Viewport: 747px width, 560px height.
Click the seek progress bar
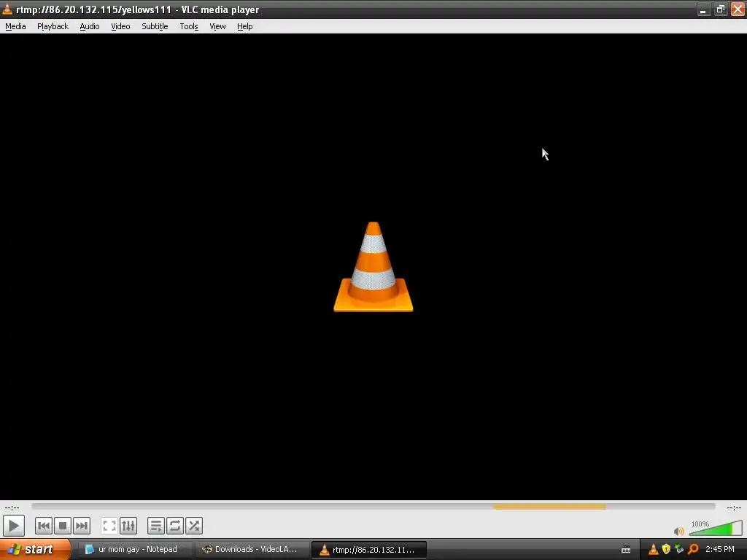(x=373, y=507)
